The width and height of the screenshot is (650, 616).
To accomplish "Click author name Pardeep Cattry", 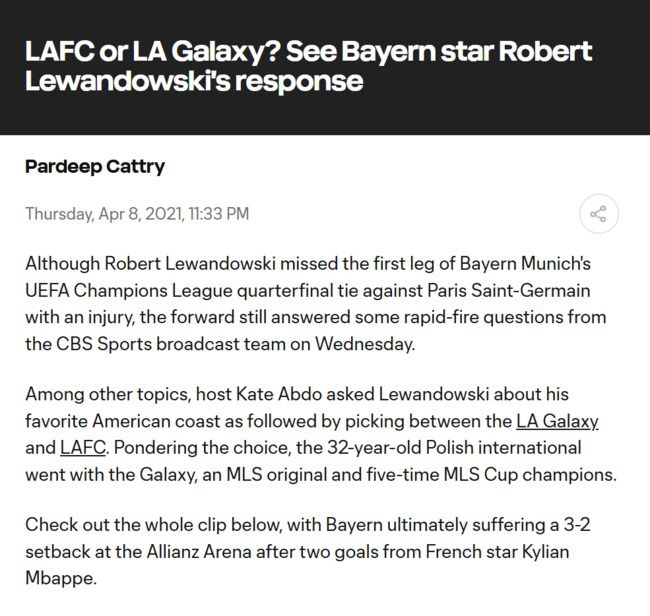I will tap(95, 166).
